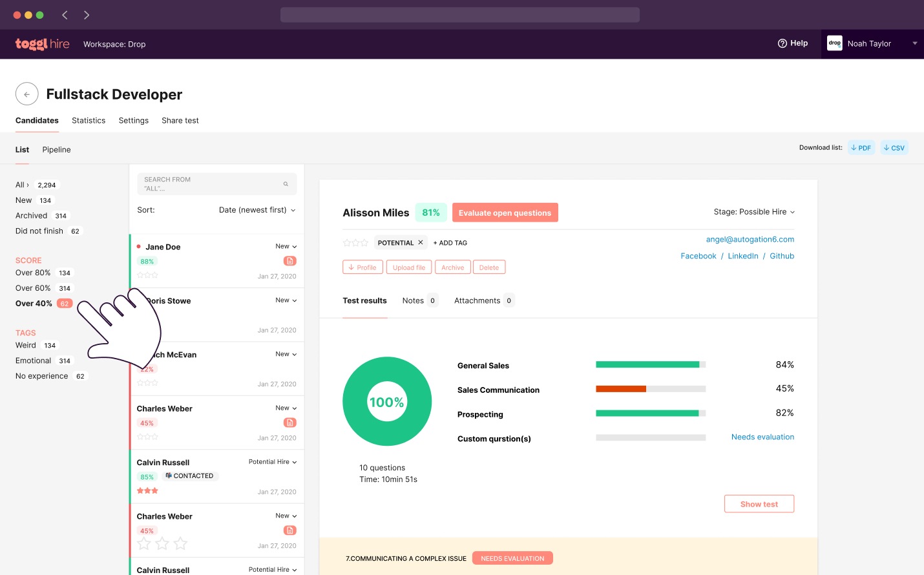
Task: Open the Github profile link
Action: [782, 256]
